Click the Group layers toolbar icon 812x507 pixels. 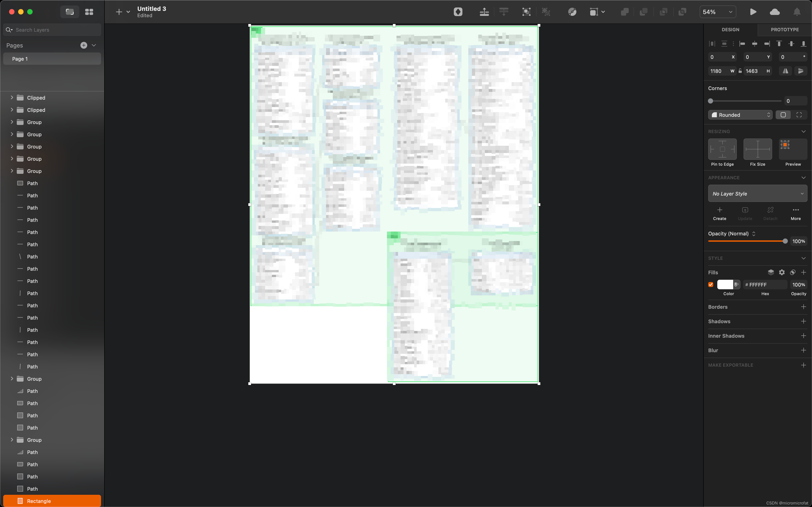(x=526, y=12)
